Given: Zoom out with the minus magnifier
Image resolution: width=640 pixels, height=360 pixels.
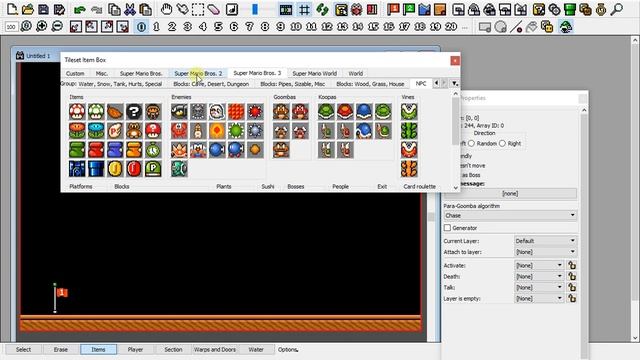Looking at the screenshot, I should (57, 27).
